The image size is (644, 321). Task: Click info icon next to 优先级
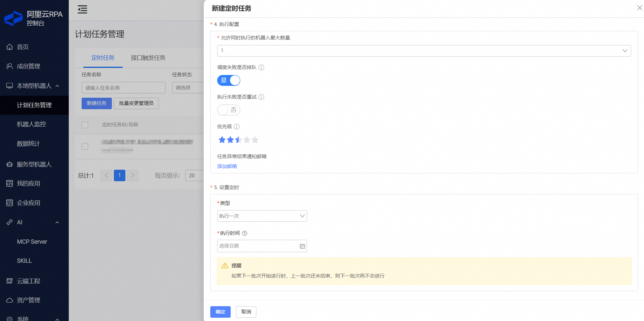(x=237, y=127)
